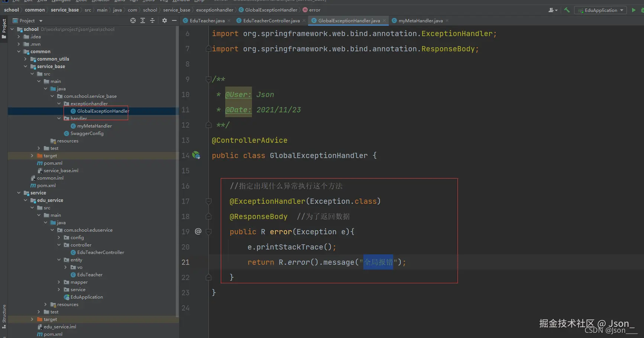644x338 pixels.
Task: Open the EduApplication run configuration dropdown
Action: (x=601, y=10)
